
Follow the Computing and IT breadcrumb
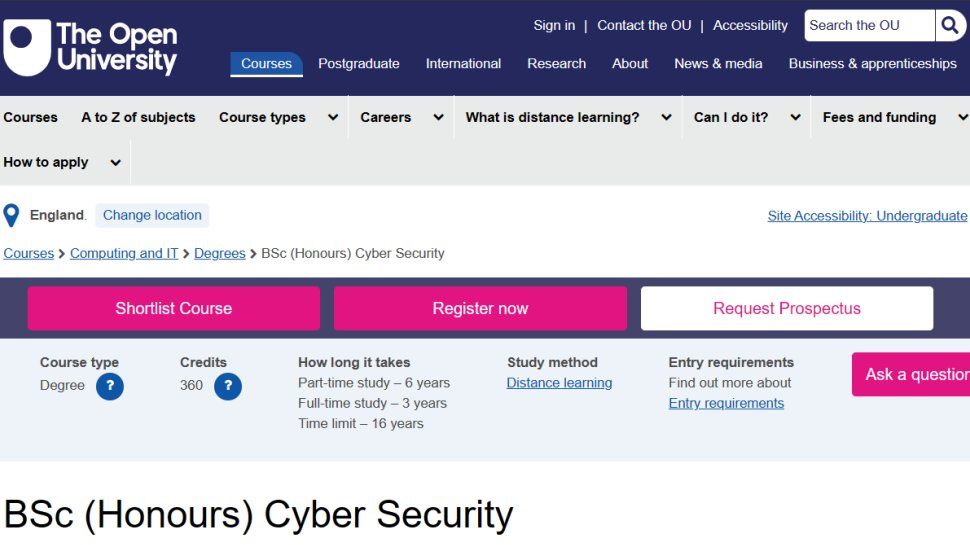(x=124, y=253)
